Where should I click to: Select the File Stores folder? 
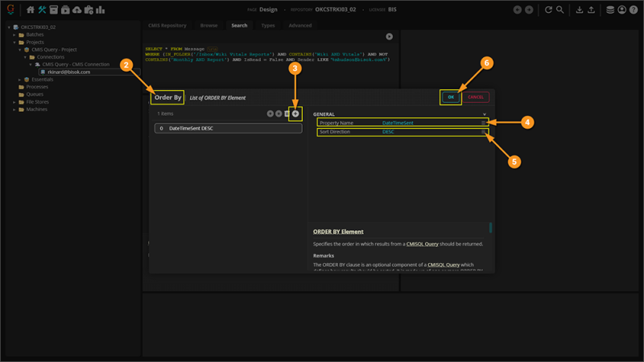click(x=37, y=102)
